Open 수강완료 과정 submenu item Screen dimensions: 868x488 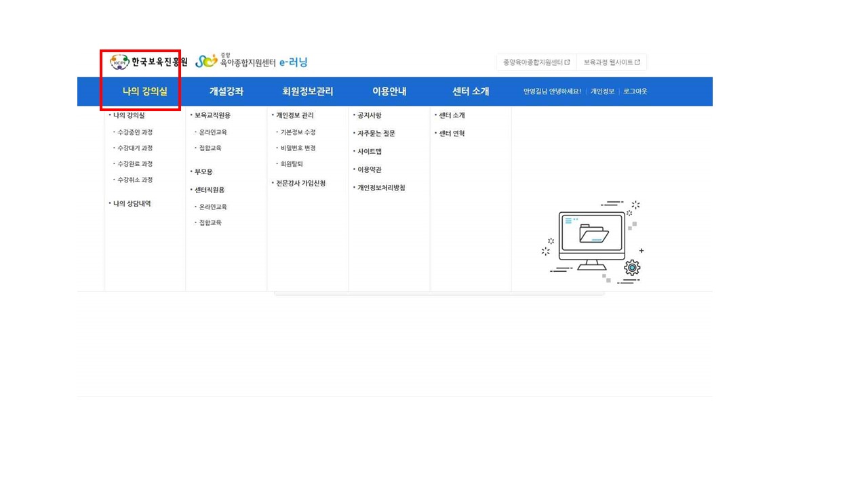pyautogui.click(x=134, y=164)
